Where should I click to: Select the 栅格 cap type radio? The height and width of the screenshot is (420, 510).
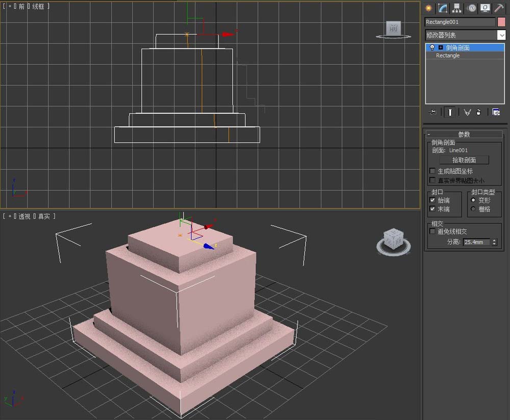pyautogui.click(x=473, y=208)
